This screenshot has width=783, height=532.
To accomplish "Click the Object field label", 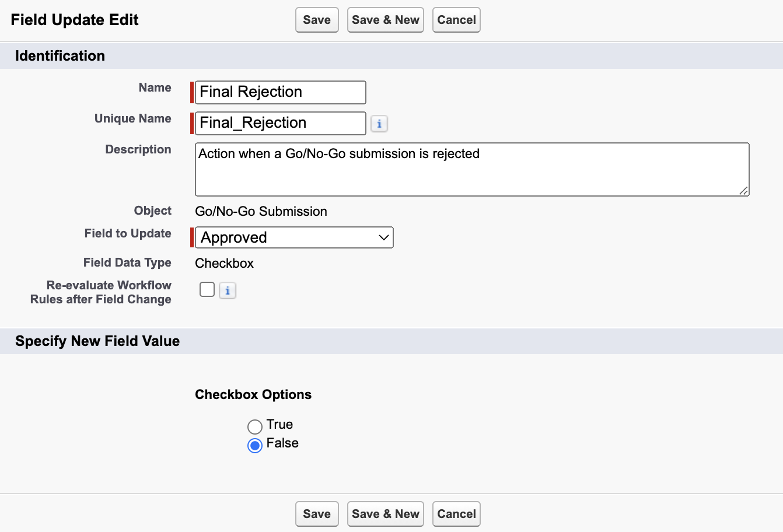I will [x=153, y=211].
